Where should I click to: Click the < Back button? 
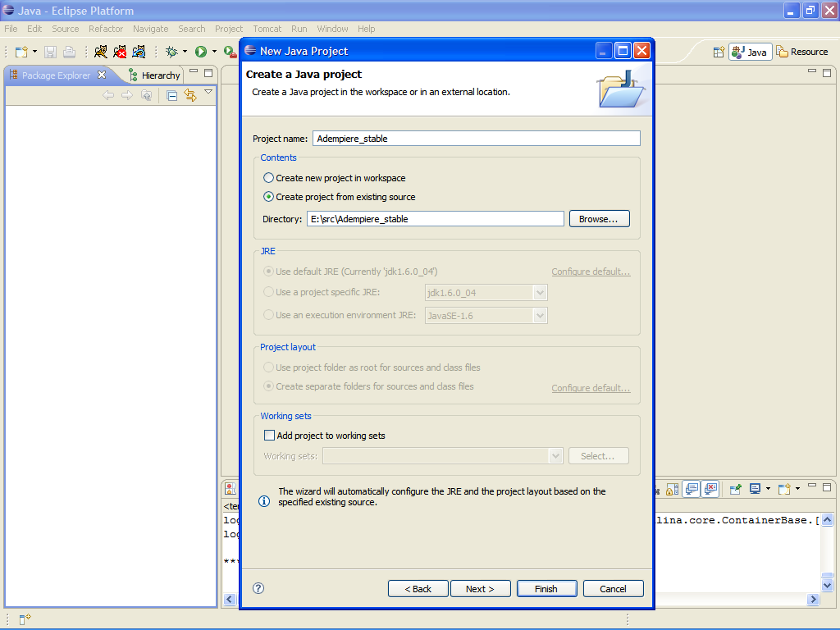click(418, 589)
